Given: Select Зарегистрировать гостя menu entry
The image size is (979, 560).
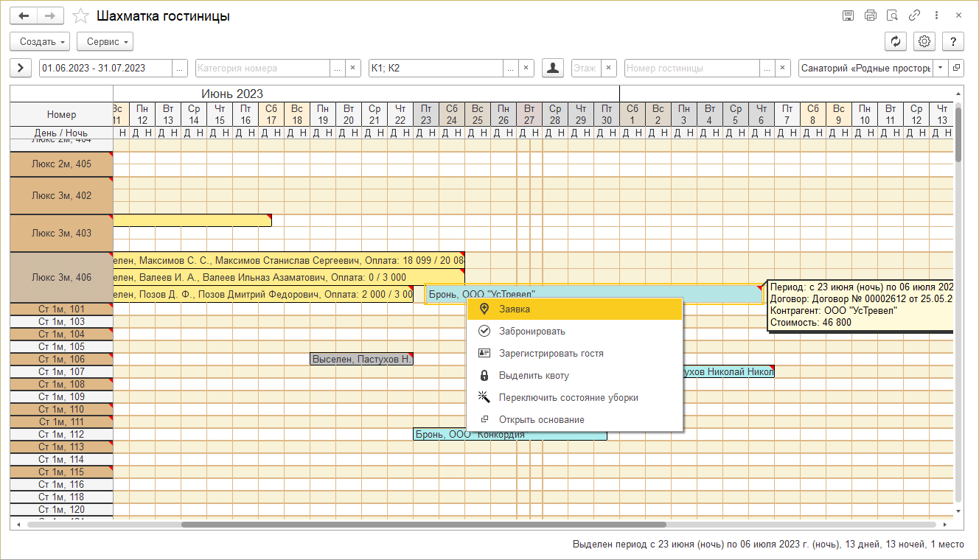Looking at the screenshot, I should coord(551,354).
